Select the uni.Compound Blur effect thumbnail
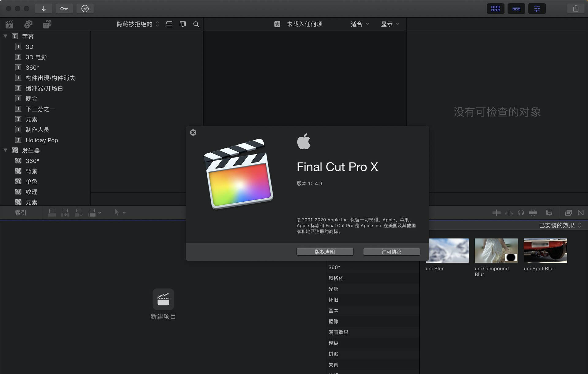The image size is (588, 374). pyautogui.click(x=496, y=250)
